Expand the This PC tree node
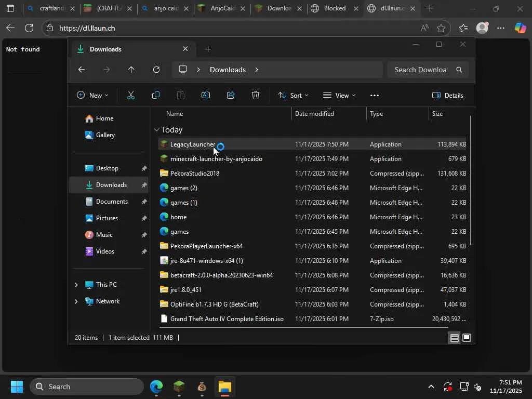Screen dimensions: 532x399 click(76, 285)
